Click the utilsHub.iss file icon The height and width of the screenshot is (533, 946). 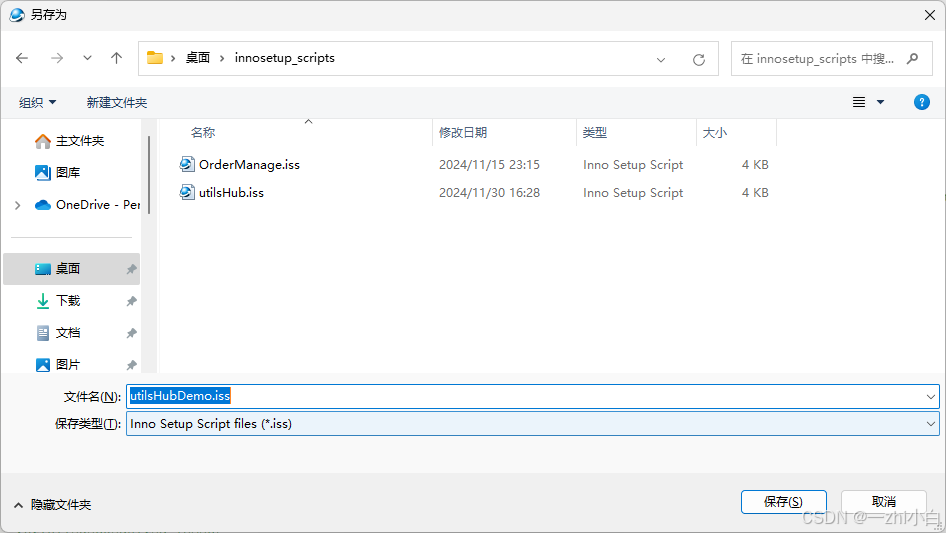point(187,192)
